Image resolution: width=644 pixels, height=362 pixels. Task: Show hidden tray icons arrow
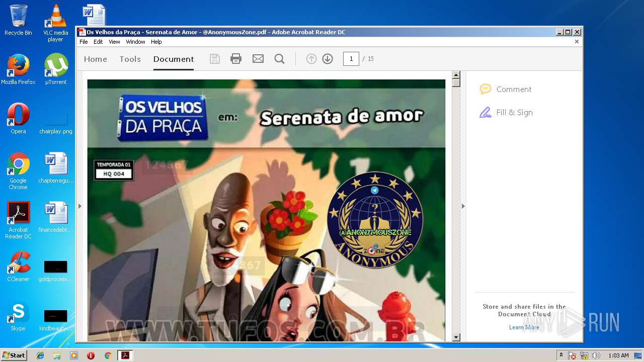561,355
